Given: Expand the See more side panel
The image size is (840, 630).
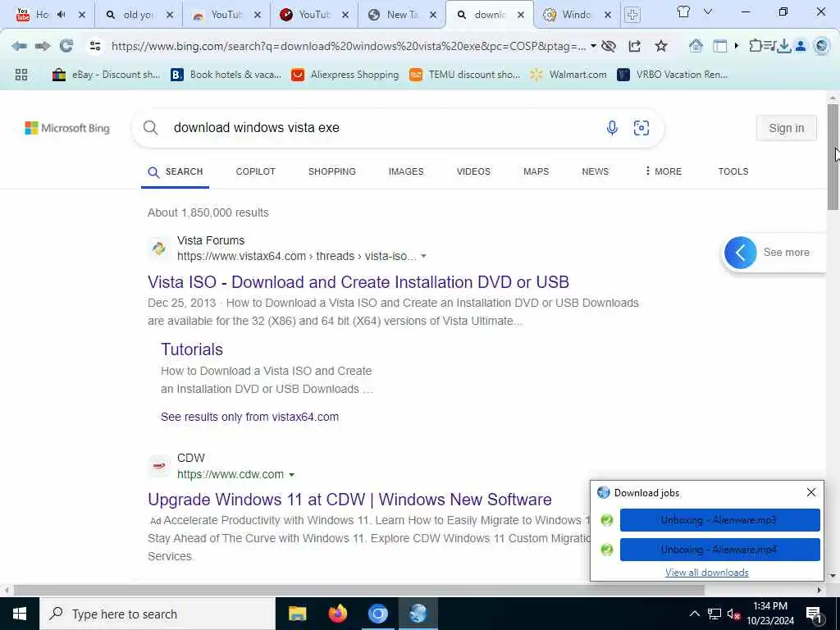Looking at the screenshot, I should (741, 253).
